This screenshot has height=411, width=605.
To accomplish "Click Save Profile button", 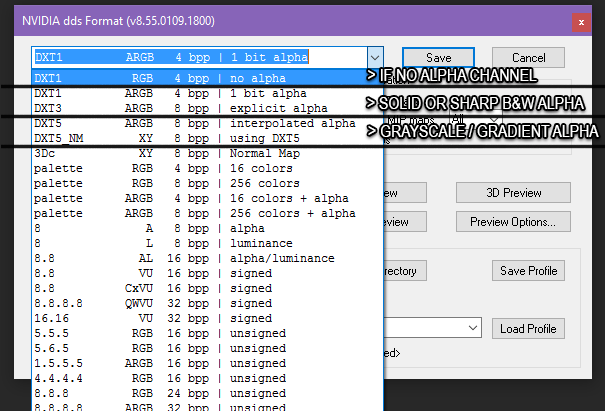I will (x=528, y=271).
